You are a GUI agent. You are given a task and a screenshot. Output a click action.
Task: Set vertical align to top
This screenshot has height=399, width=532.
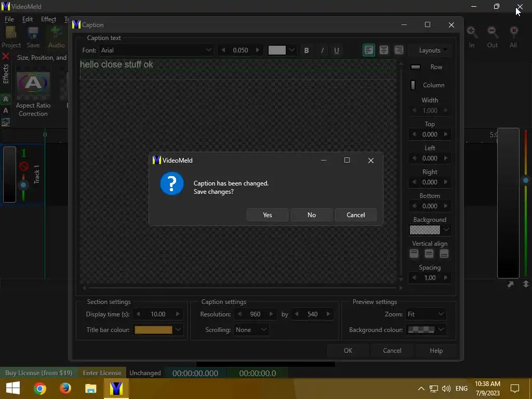[414, 254]
